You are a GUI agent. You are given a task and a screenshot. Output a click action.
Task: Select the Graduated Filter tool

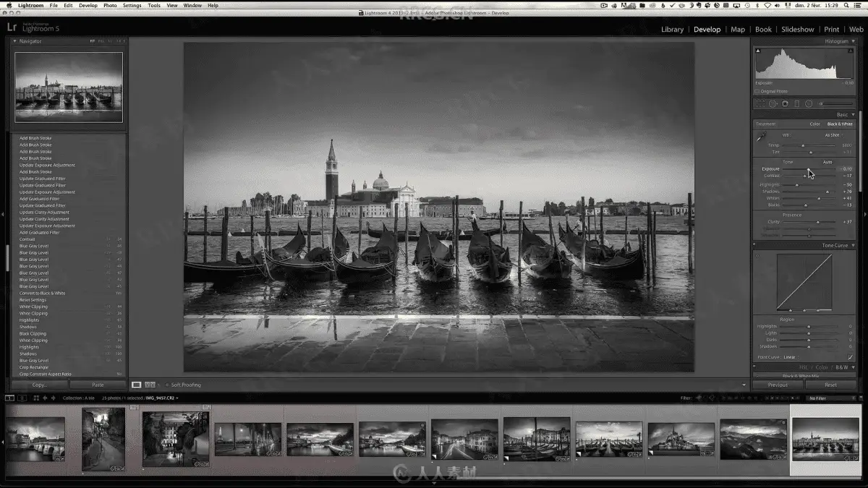pyautogui.click(x=796, y=103)
